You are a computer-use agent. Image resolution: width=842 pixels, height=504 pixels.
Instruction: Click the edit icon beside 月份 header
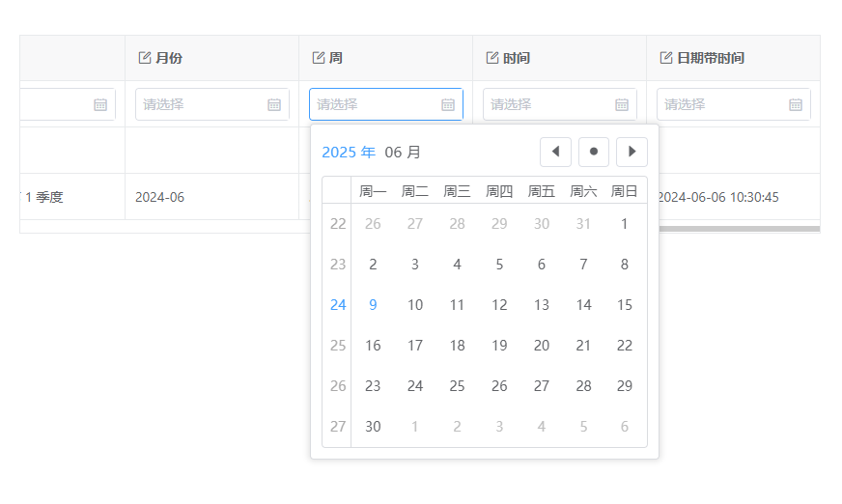pos(145,57)
